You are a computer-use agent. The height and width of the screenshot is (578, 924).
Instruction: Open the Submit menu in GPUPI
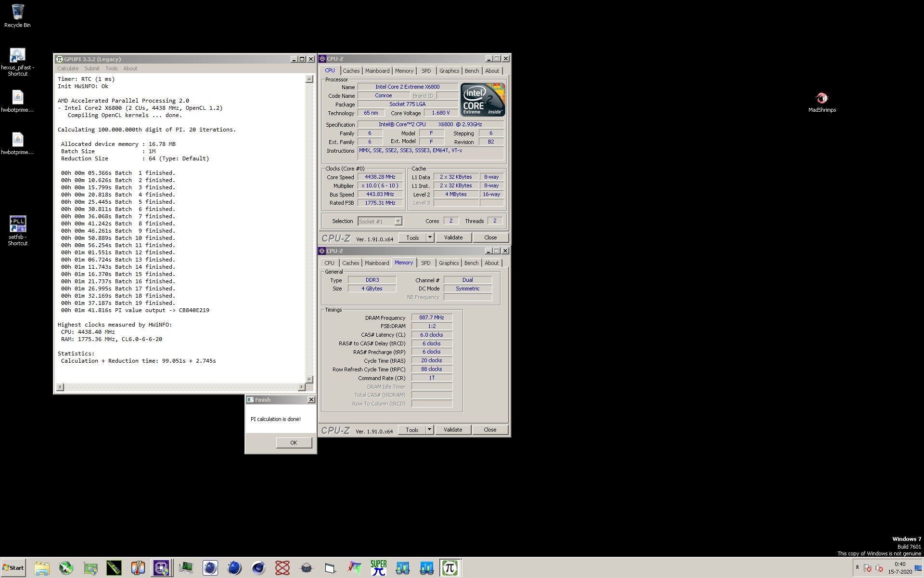[92, 68]
